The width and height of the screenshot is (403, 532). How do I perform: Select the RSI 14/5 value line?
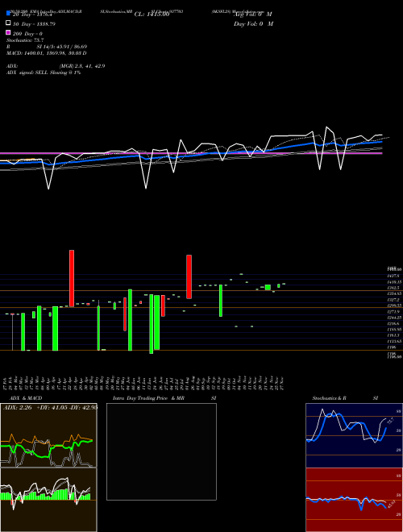click(47, 47)
